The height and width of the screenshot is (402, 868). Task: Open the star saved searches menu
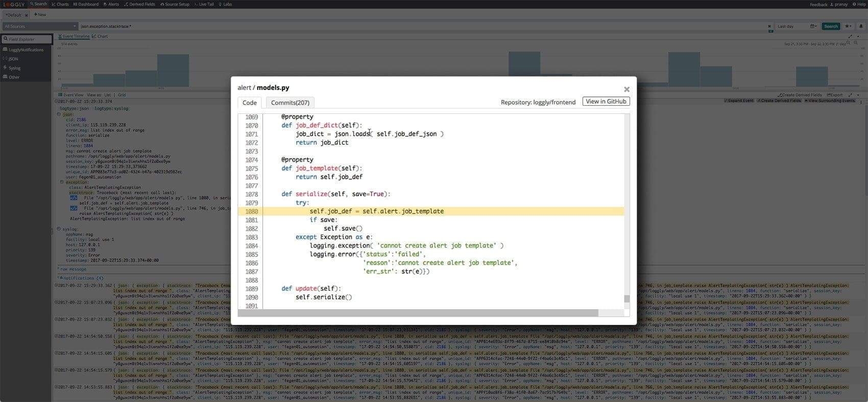pyautogui.click(x=848, y=26)
